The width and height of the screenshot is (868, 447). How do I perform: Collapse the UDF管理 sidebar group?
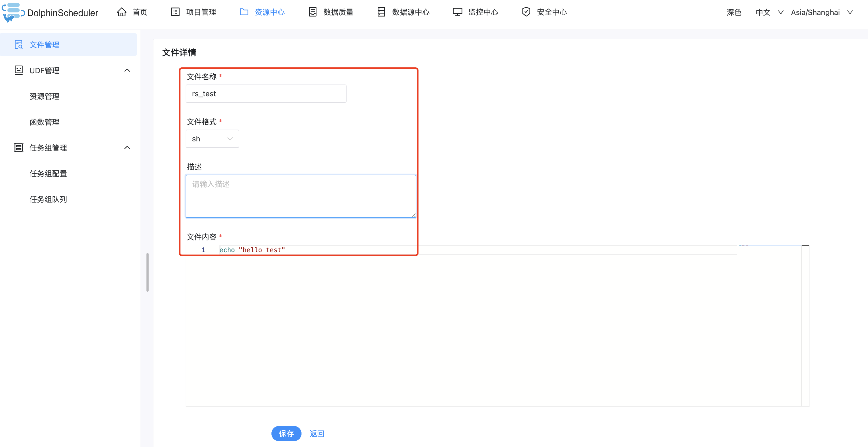[127, 71]
